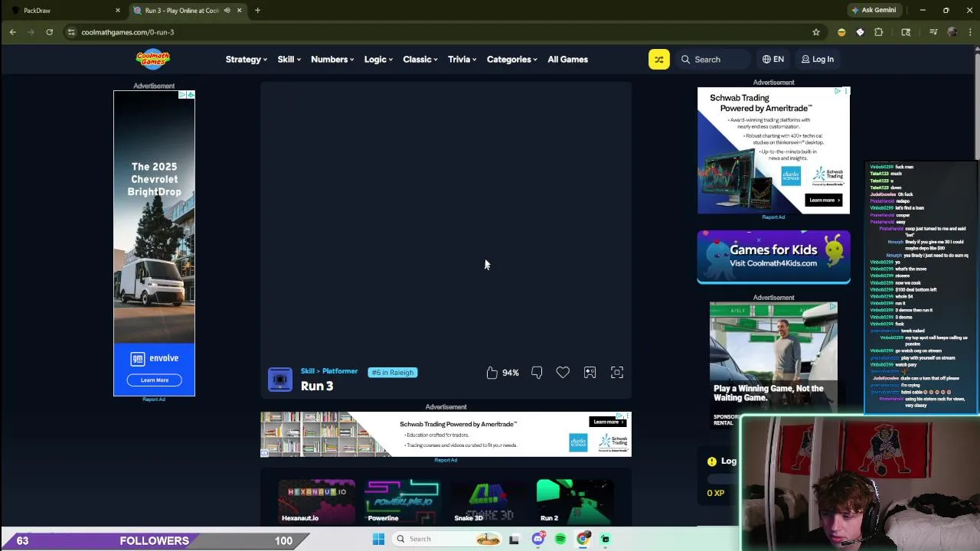Viewport: 980px width, 551px height.
Task: Click the yellow warning icon beside Log
Action: [x=712, y=461]
